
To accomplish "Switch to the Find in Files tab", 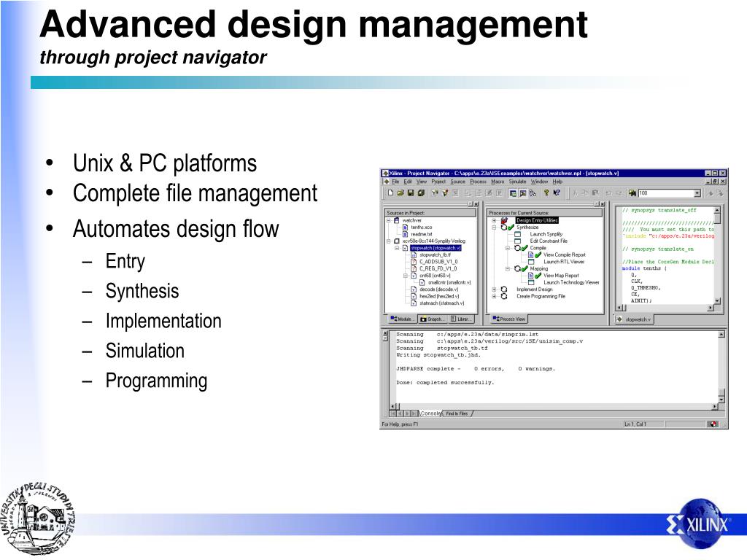I will point(457,413).
